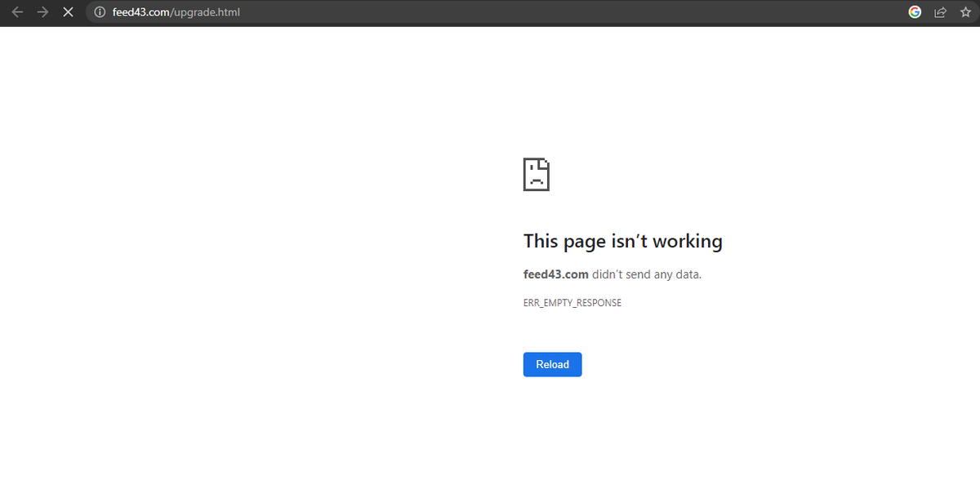The image size is (980, 503).
Task: Open the Google icon in address bar
Action: (x=915, y=12)
